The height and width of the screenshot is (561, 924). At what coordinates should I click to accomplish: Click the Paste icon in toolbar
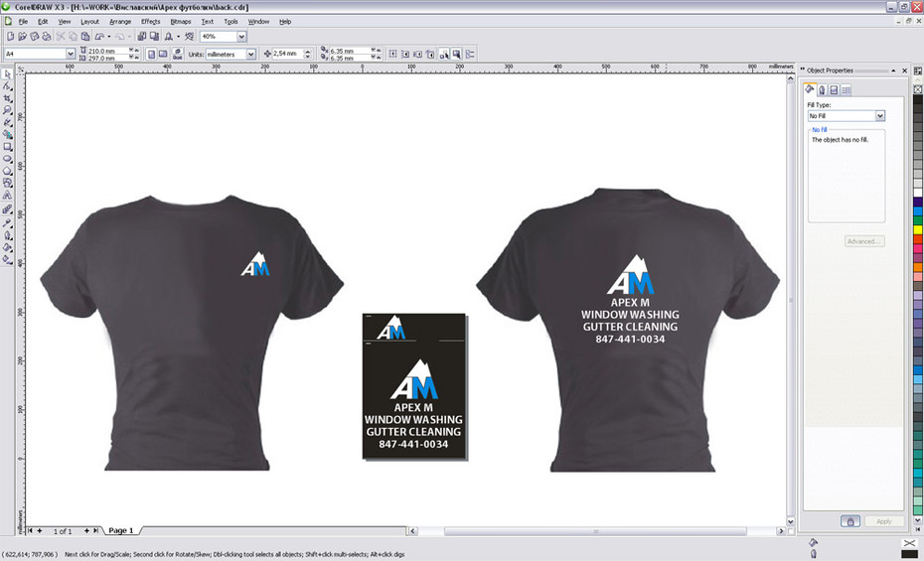point(85,37)
